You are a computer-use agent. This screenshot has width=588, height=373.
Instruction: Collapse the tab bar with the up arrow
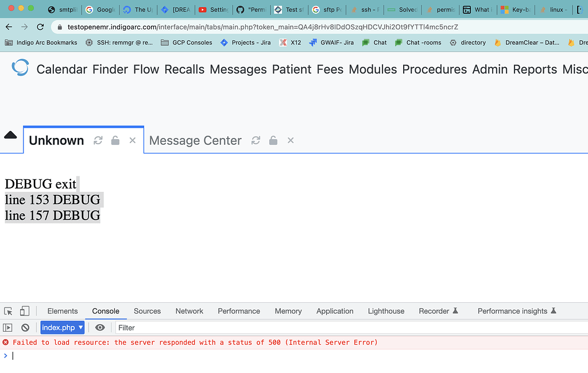[x=10, y=133]
